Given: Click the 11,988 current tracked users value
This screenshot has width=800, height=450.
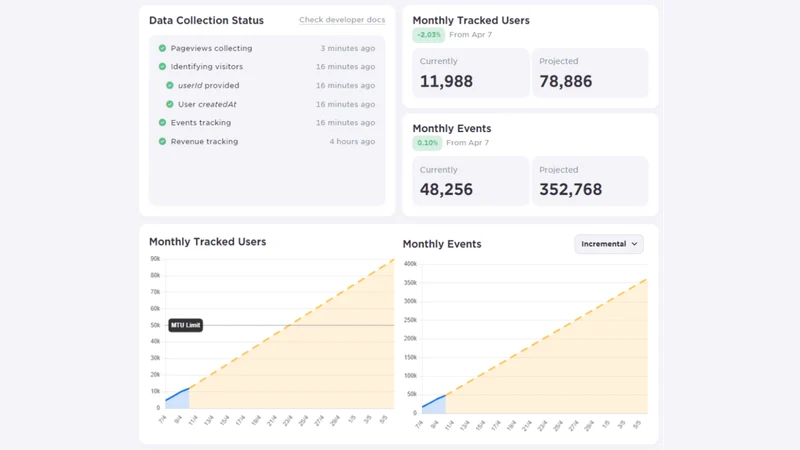Looking at the screenshot, I should point(446,81).
